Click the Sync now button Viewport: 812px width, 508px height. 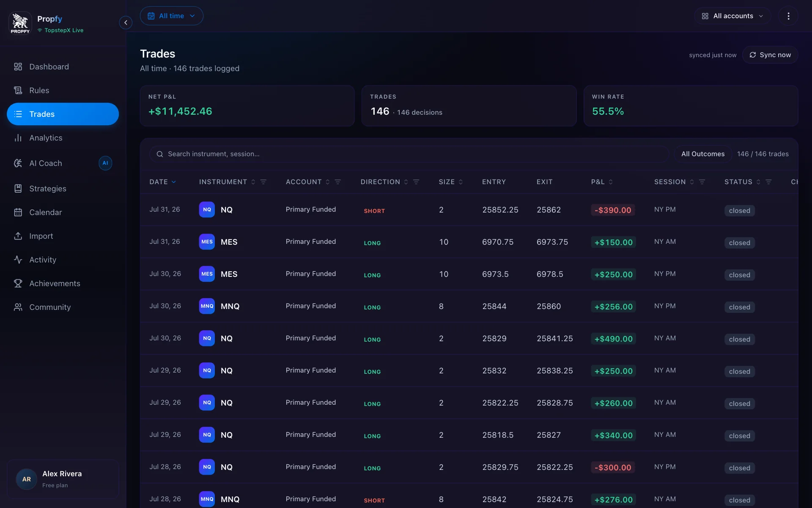point(770,55)
